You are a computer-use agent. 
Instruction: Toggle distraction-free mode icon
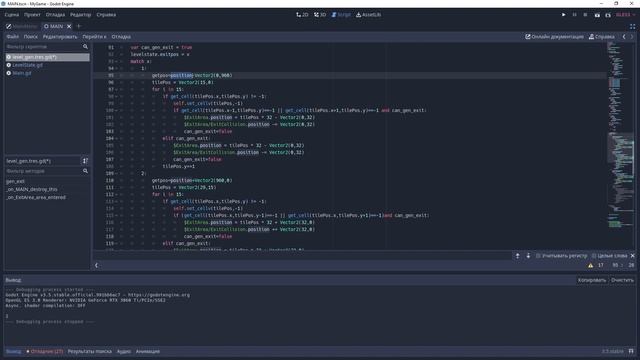tap(632, 26)
